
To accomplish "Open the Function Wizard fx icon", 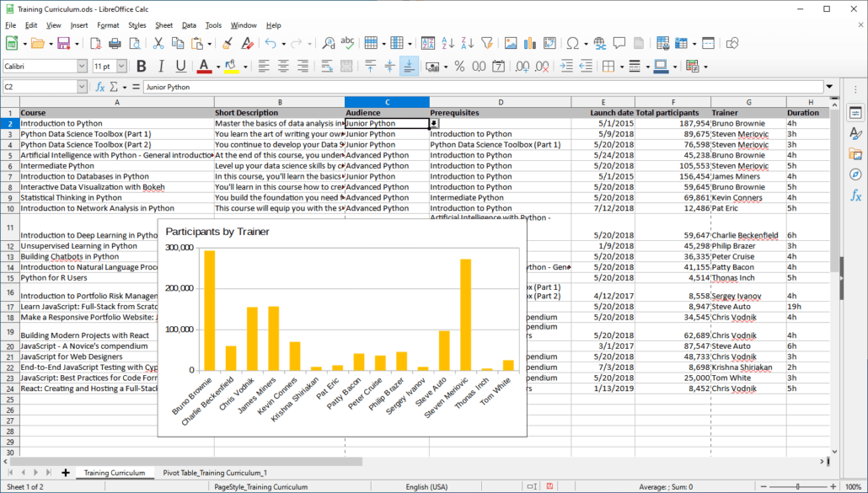I will tap(100, 87).
